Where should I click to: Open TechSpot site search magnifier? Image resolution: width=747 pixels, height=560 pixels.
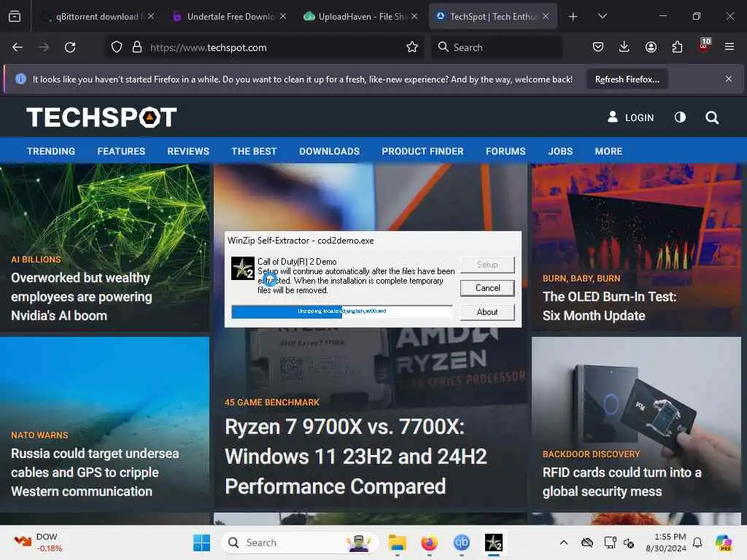[712, 117]
